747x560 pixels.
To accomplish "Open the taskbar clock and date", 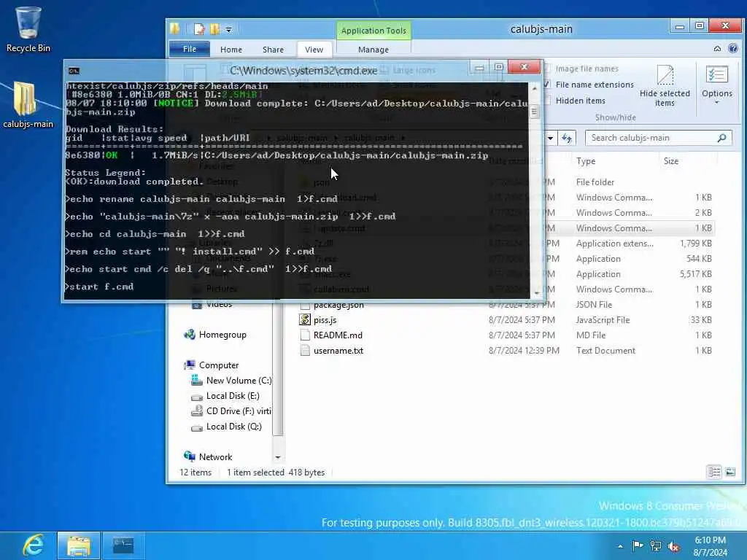I will [x=711, y=546].
